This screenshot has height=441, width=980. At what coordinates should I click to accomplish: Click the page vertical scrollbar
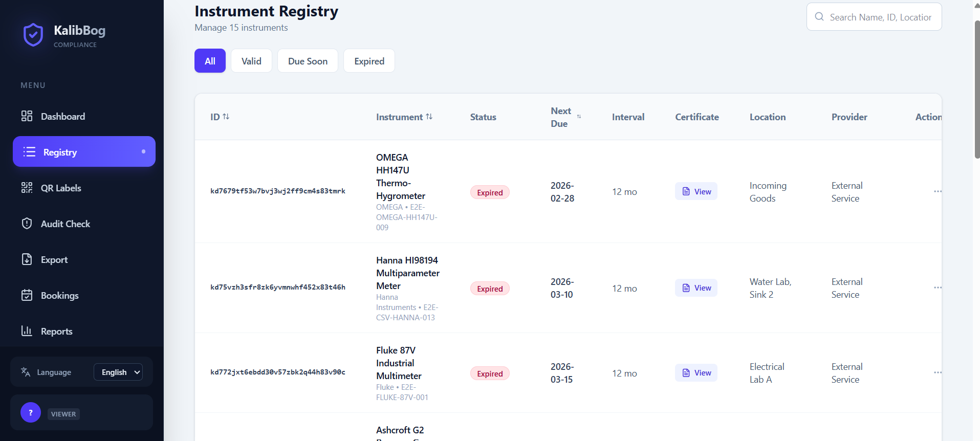[x=976, y=90]
